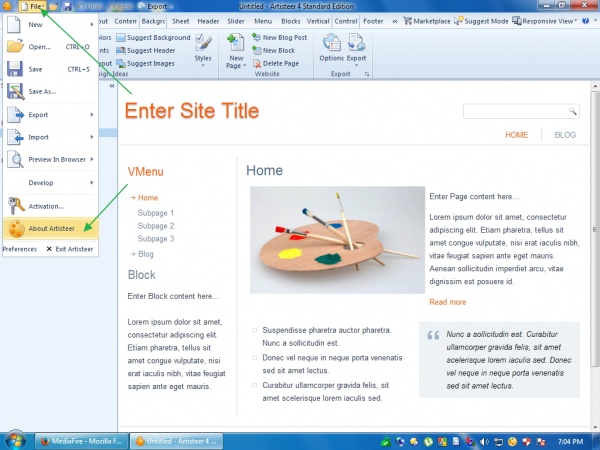Click Delete Page
The height and width of the screenshot is (450, 600).
point(276,64)
